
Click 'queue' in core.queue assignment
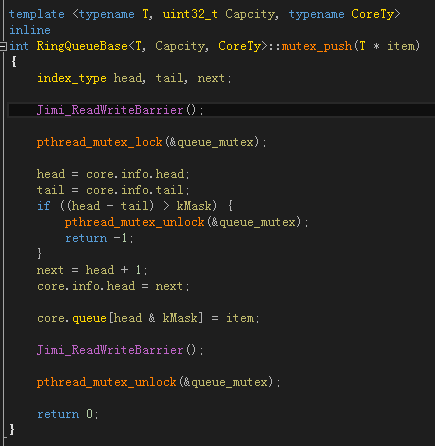click(89, 318)
